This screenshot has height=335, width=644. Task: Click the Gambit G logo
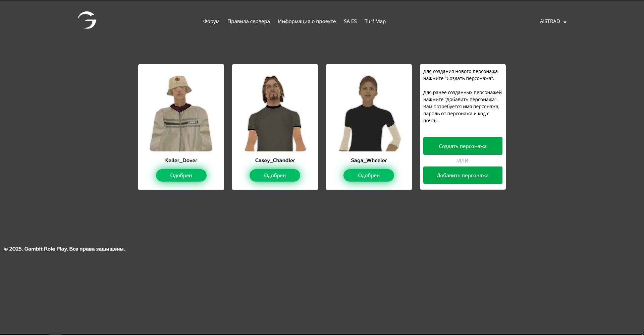[x=87, y=20]
